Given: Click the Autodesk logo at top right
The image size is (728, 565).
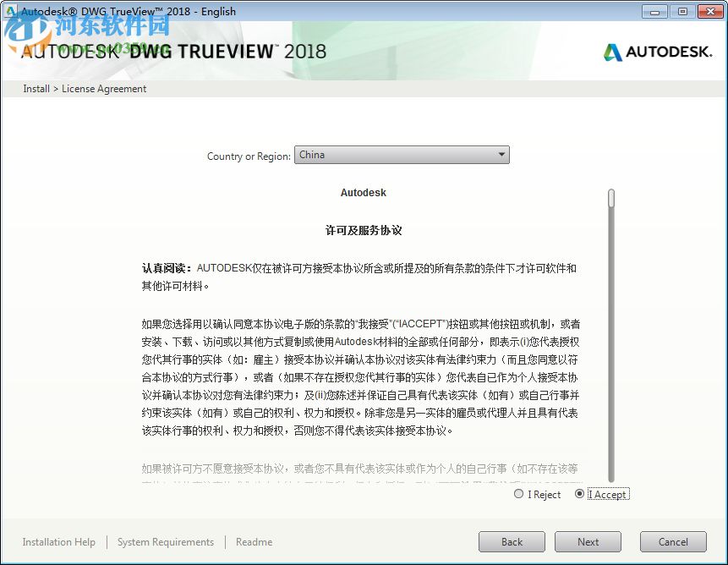Looking at the screenshot, I should pyautogui.click(x=658, y=52).
